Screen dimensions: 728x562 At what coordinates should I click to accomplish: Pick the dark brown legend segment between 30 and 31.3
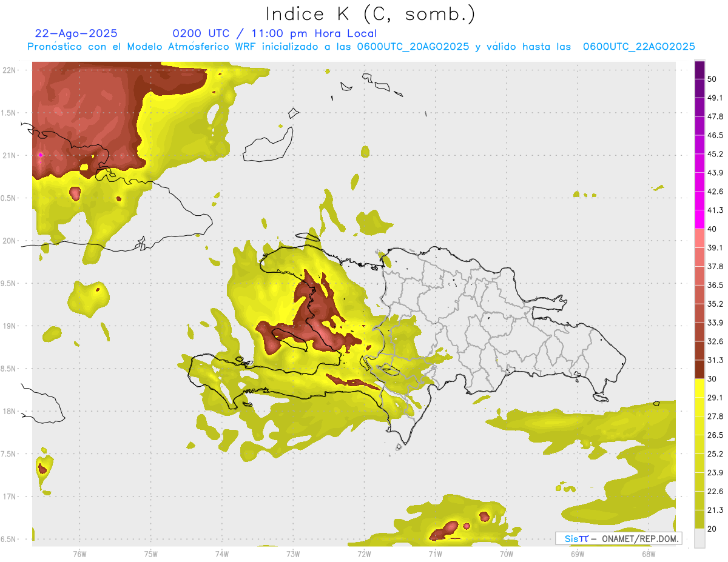pyautogui.click(x=700, y=369)
